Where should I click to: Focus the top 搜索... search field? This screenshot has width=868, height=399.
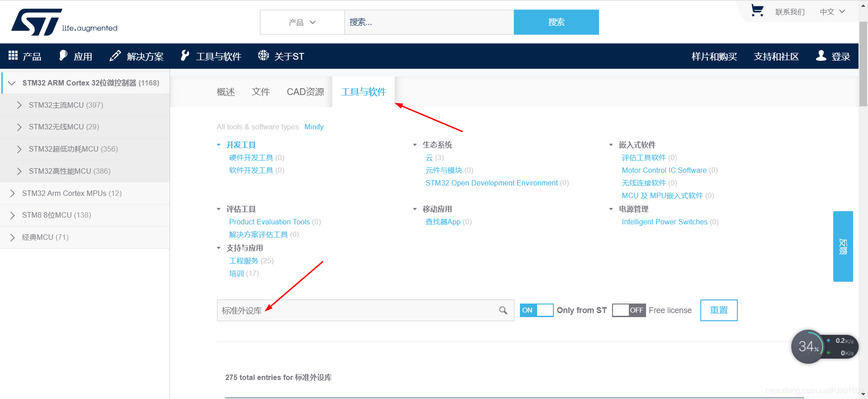(x=429, y=22)
